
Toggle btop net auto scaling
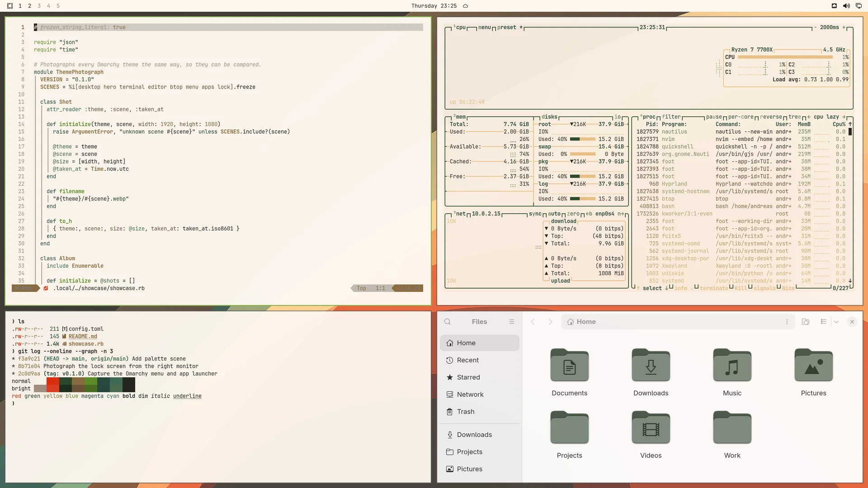(x=554, y=214)
